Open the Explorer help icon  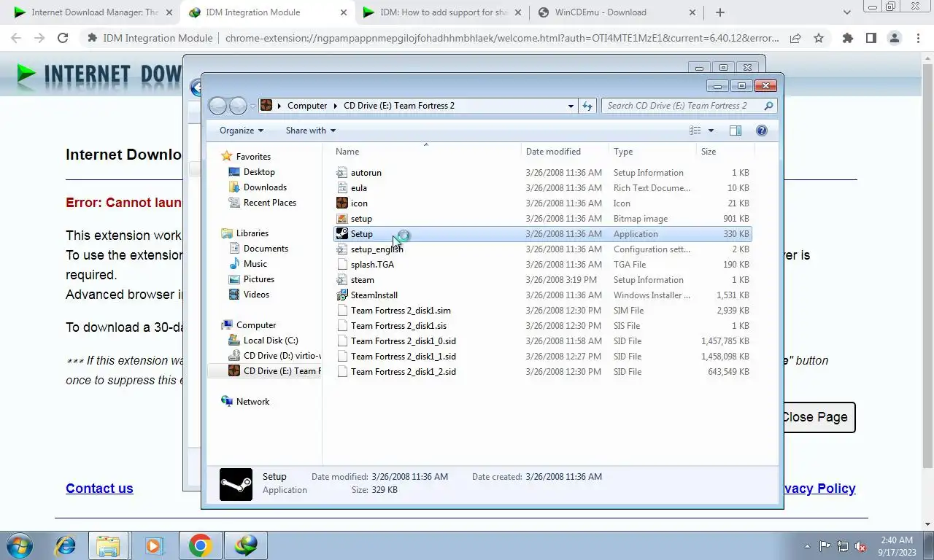[x=762, y=131]
